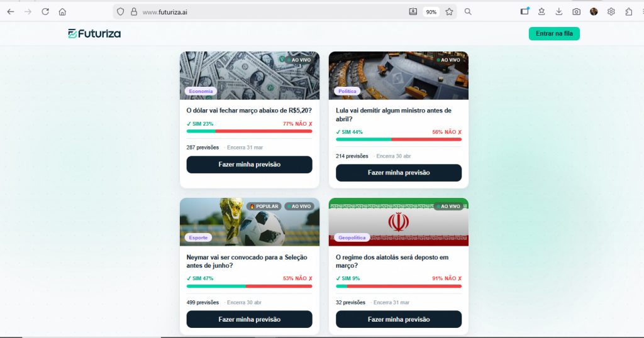Click the Futuriza logo
This screenshot has height=338, width=644.
94,34
